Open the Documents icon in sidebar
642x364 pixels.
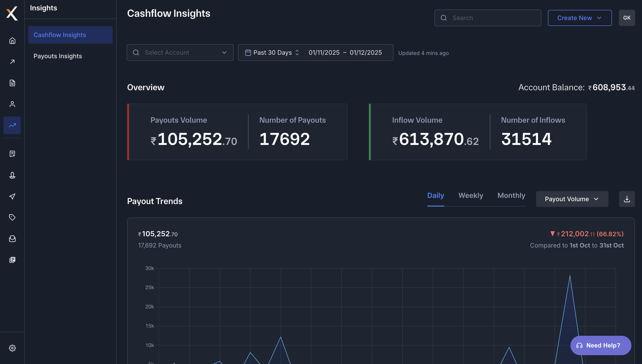pyautogui.click(x=12, y=83)
